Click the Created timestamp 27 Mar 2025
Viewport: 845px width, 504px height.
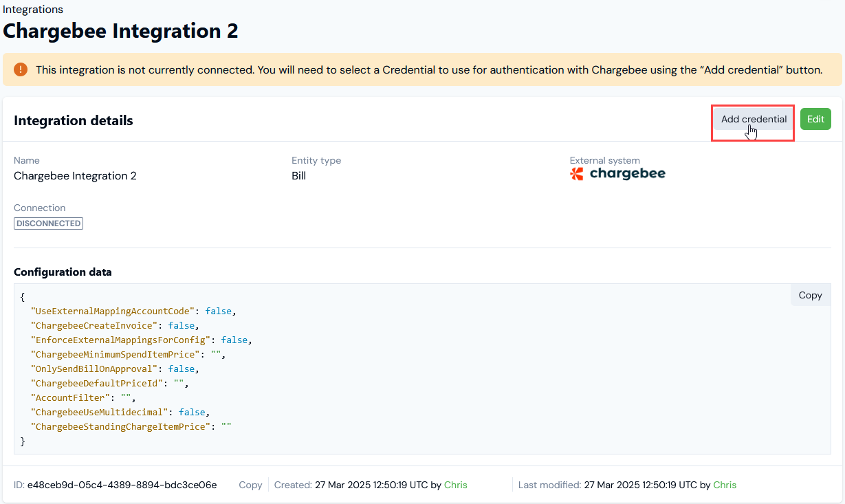(371, 485)
